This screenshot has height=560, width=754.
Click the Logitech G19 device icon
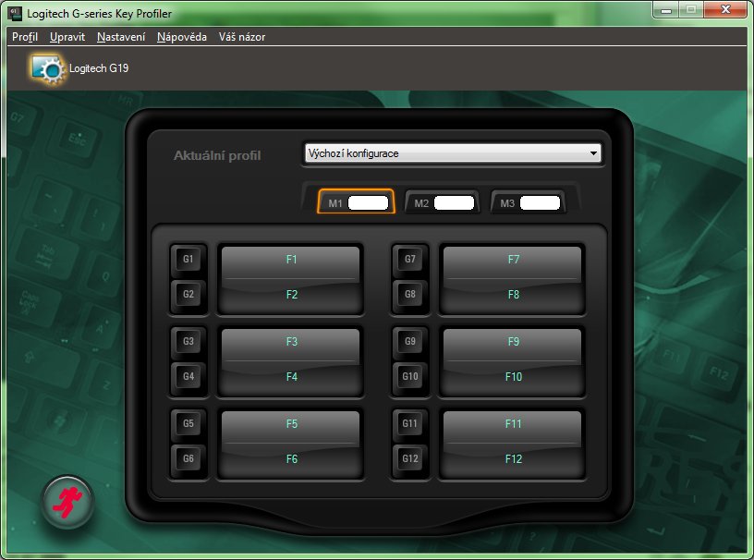(46, 68)
